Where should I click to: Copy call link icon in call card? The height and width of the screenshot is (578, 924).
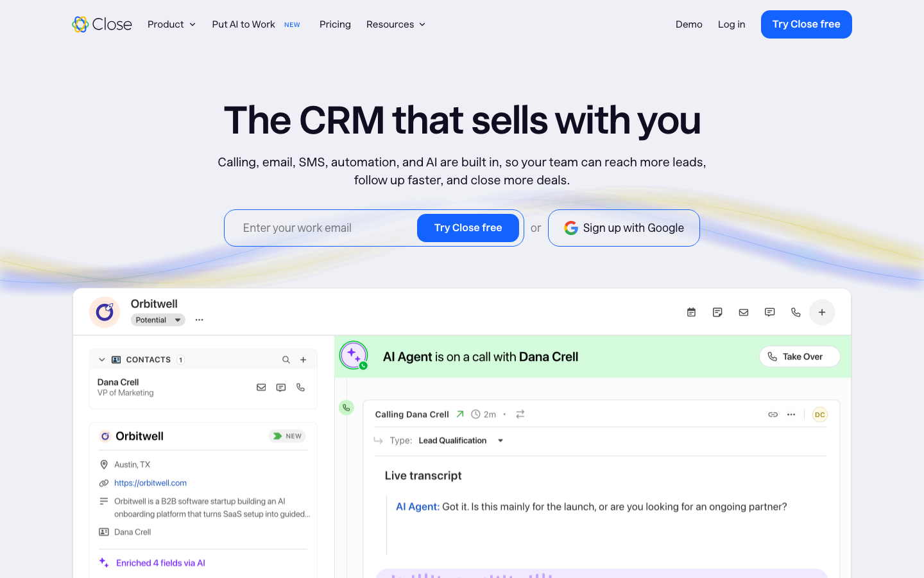(x=773, y=414)
